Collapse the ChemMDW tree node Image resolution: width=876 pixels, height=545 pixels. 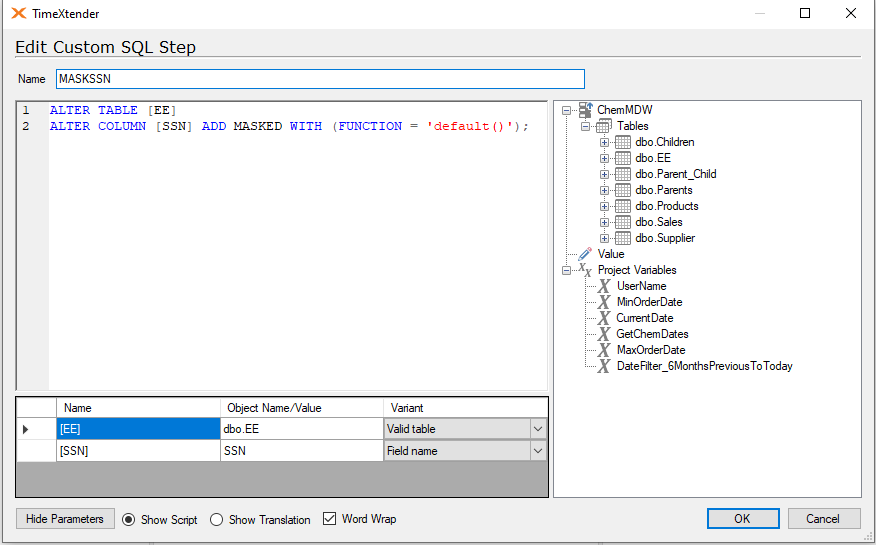[x=566, y=111]
